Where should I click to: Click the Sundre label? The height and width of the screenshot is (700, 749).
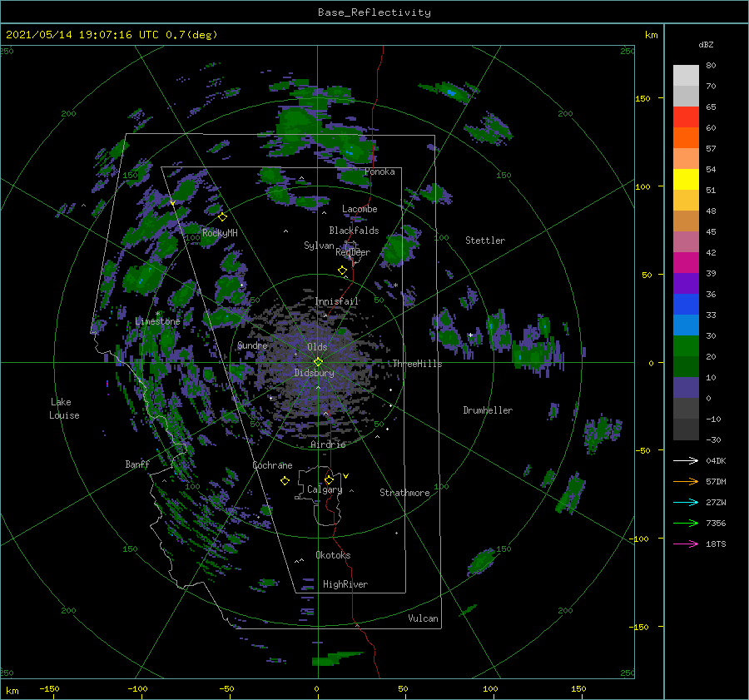[252, 345]
